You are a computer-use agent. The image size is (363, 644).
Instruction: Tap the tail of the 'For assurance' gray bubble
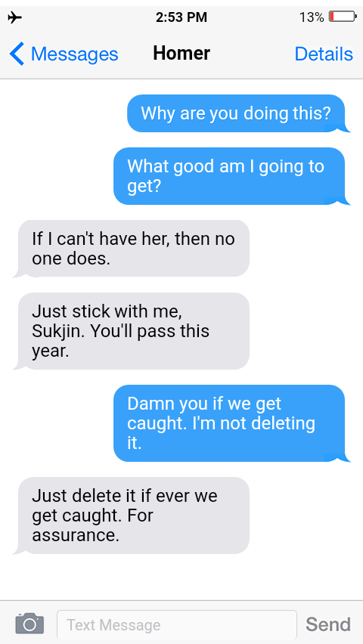click(20, 550)
